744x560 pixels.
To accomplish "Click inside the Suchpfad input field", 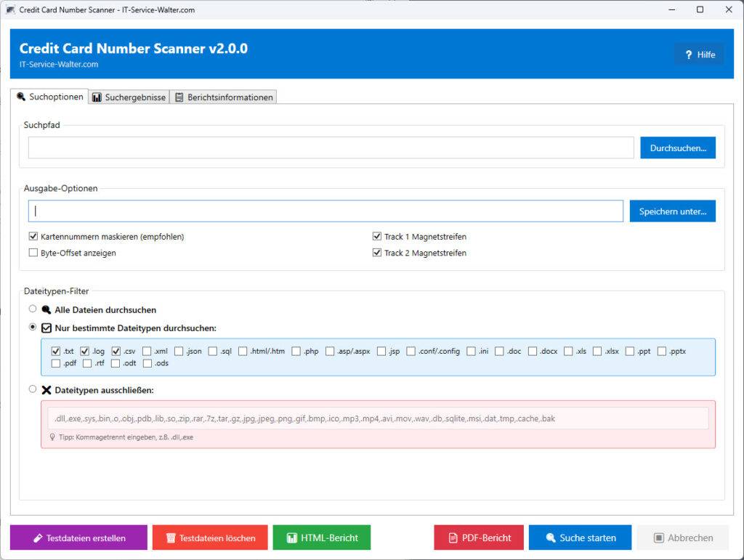I will [327, 147].
